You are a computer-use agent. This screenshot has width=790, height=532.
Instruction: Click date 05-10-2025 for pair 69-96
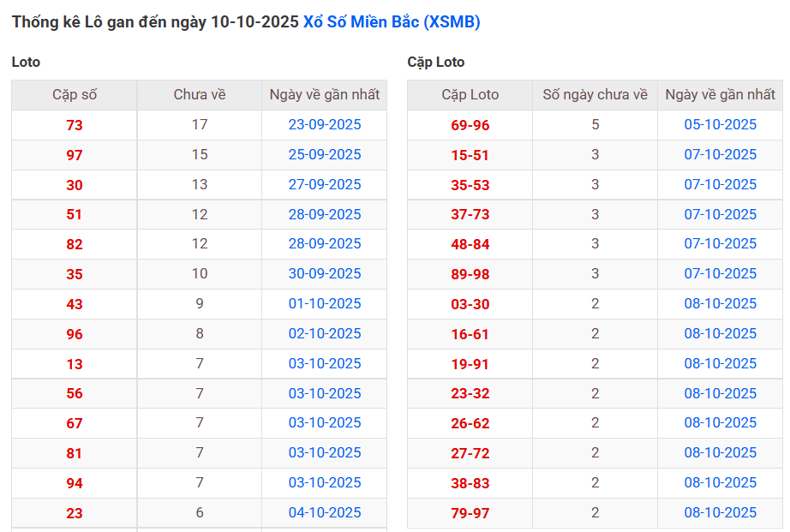point(720,125)
